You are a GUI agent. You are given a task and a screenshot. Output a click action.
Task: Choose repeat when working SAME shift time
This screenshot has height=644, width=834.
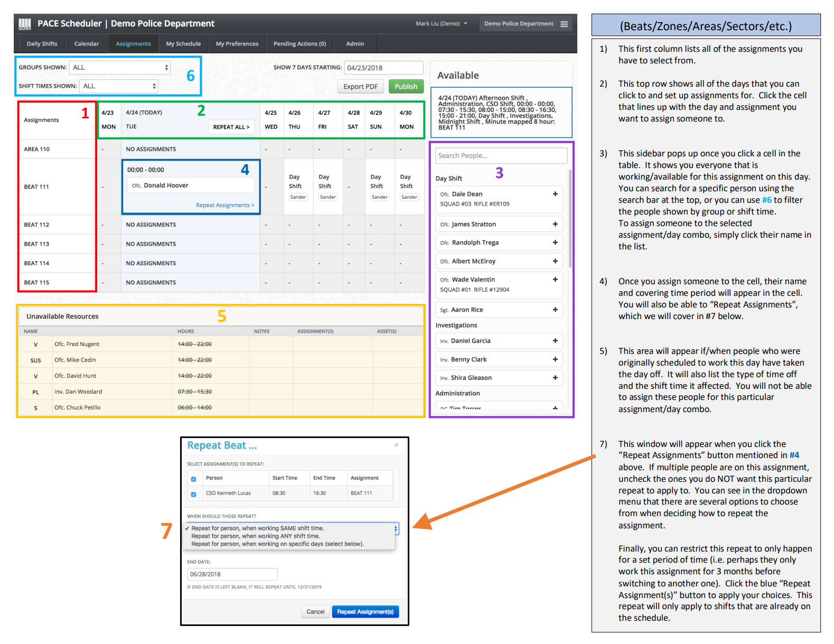tap(258, 528)
